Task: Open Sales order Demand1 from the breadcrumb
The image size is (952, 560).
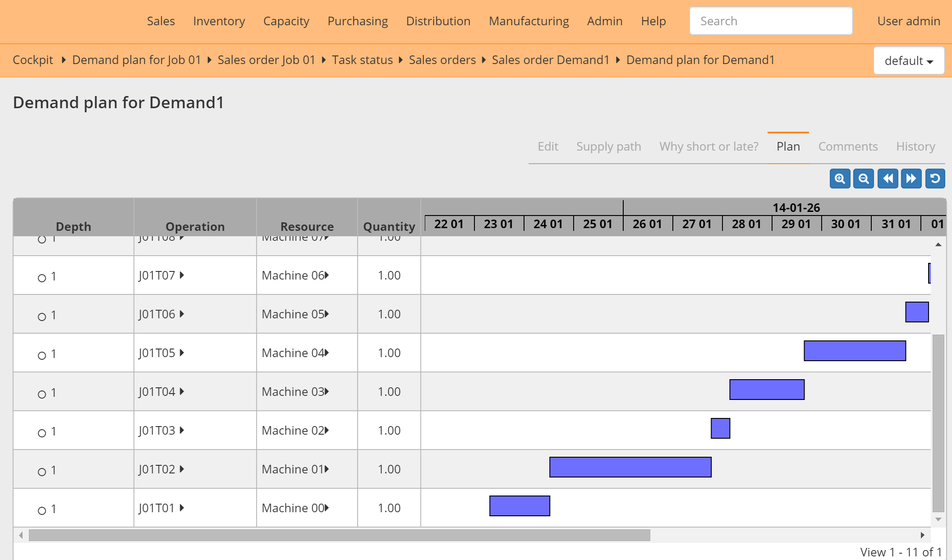Action: [551, 60]
